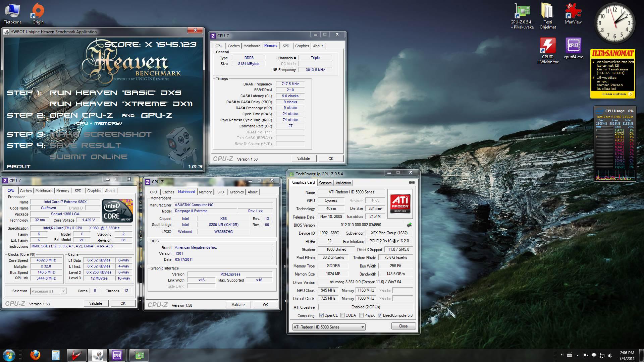644x362 pixels.
Task: Click the Action Center flag tray icon
Action: pos(586,355)
